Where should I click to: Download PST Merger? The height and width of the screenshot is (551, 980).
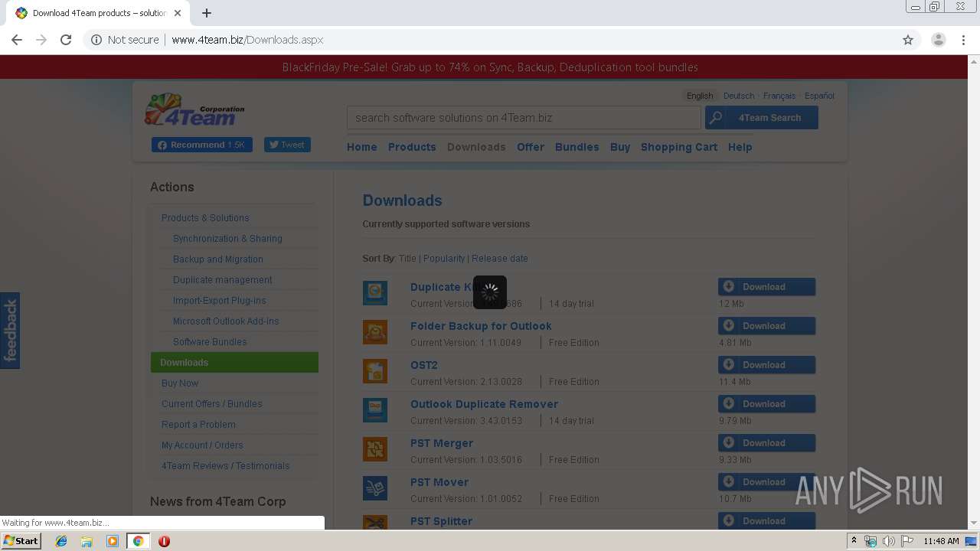(766, 443)
